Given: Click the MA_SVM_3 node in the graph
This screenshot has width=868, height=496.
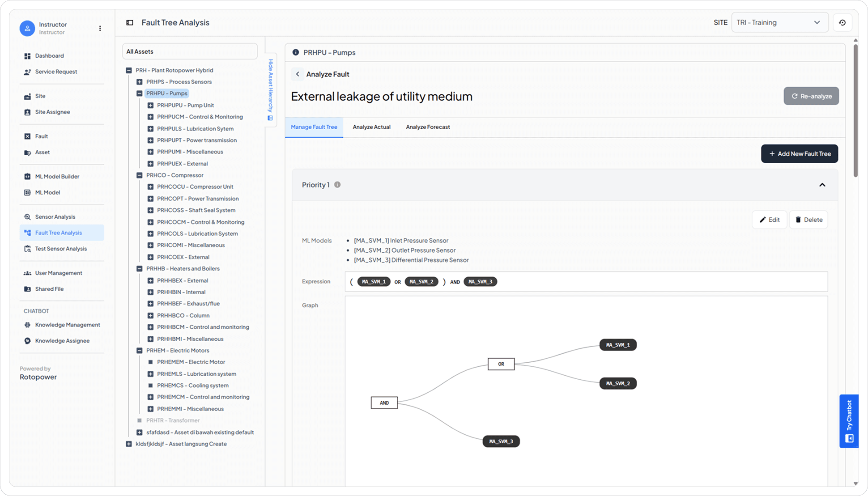Looking at the screenshot, I should click(x=501, y=441).
